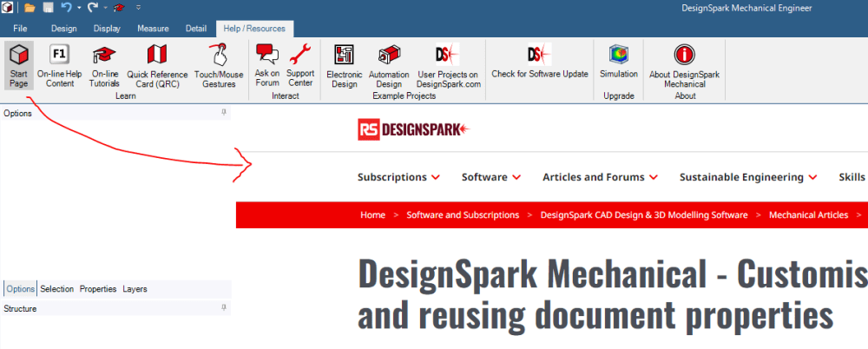Click the Open folder icon in quick access toolbar

point(30,9)
